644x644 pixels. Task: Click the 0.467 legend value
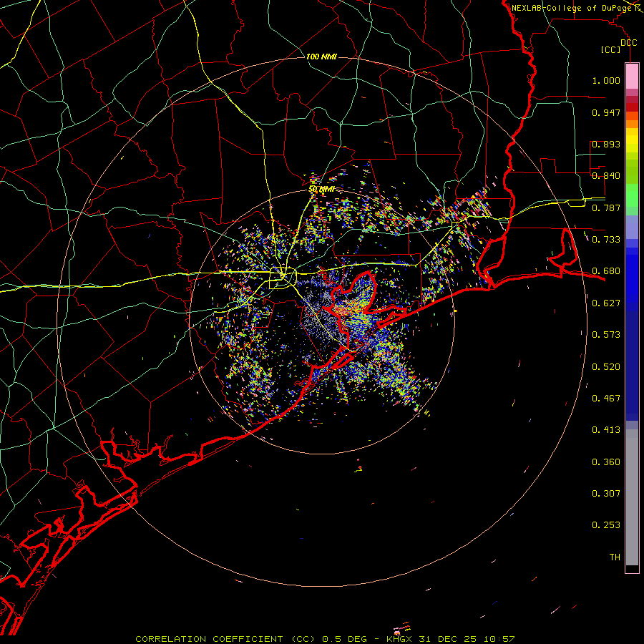tap(606, 399)
